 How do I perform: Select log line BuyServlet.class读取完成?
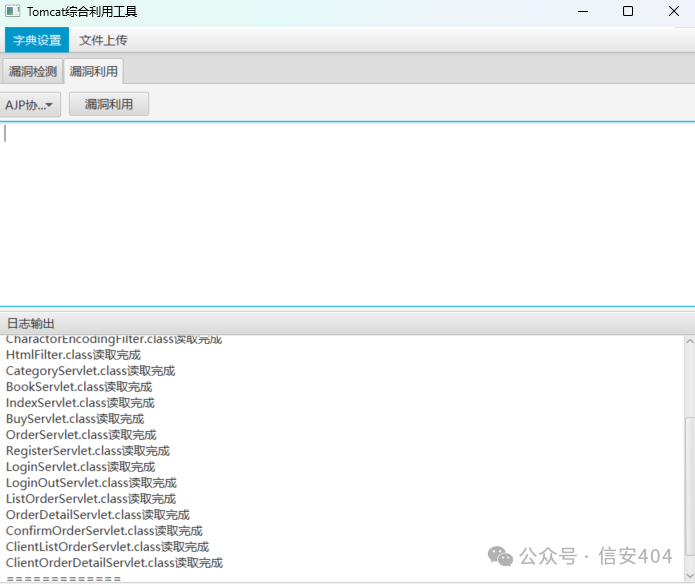click(x=75, y=419)
